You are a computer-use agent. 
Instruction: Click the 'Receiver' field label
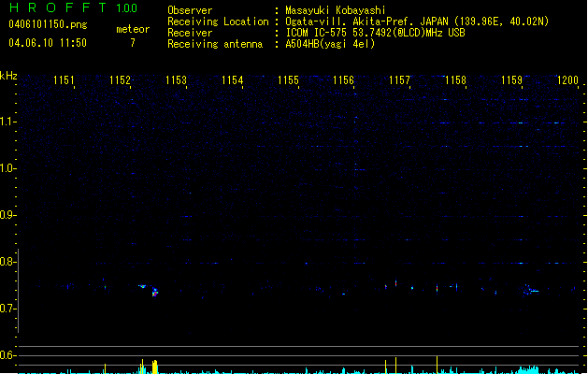pyautogui.click(x=190, y=33)
